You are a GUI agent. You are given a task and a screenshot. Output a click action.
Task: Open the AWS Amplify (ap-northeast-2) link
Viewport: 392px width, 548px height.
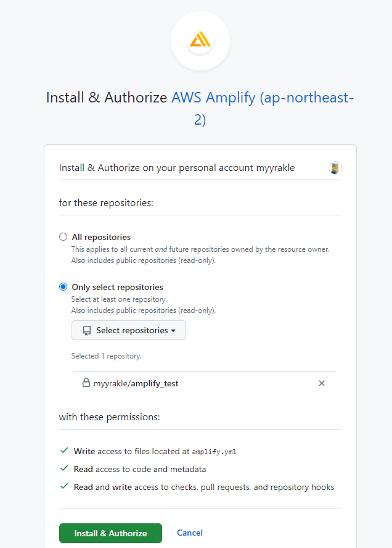262,98
